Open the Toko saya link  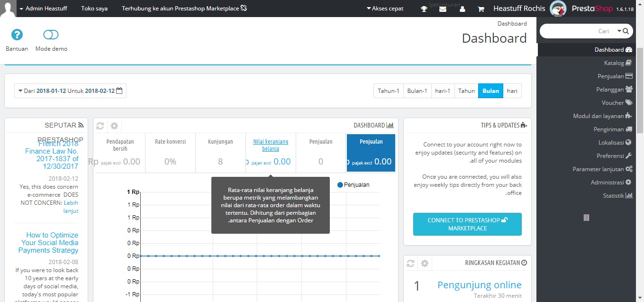(94, 9)
